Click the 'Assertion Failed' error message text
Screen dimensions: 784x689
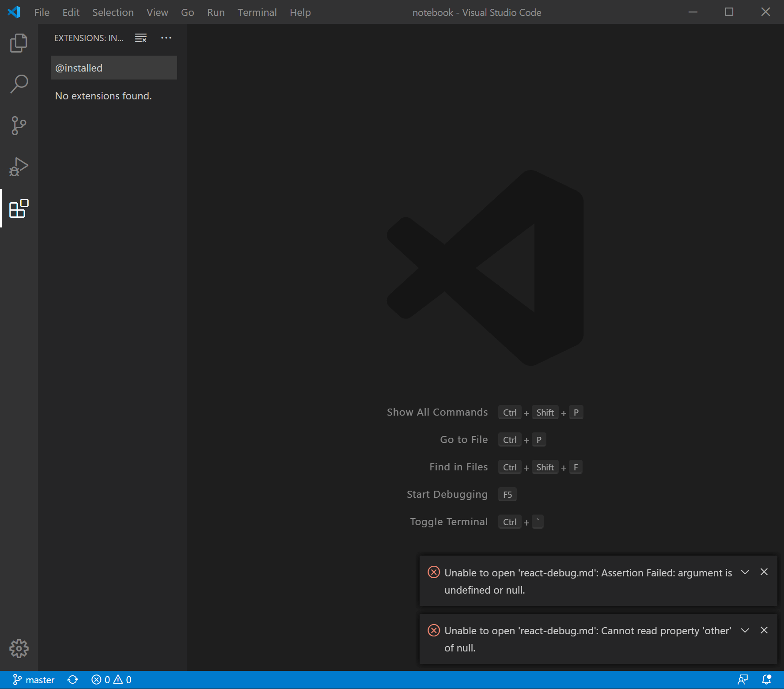[588, 581]
